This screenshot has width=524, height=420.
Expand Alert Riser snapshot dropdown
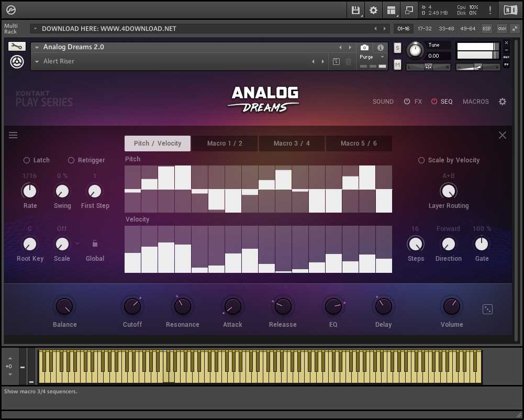point(37,61)
